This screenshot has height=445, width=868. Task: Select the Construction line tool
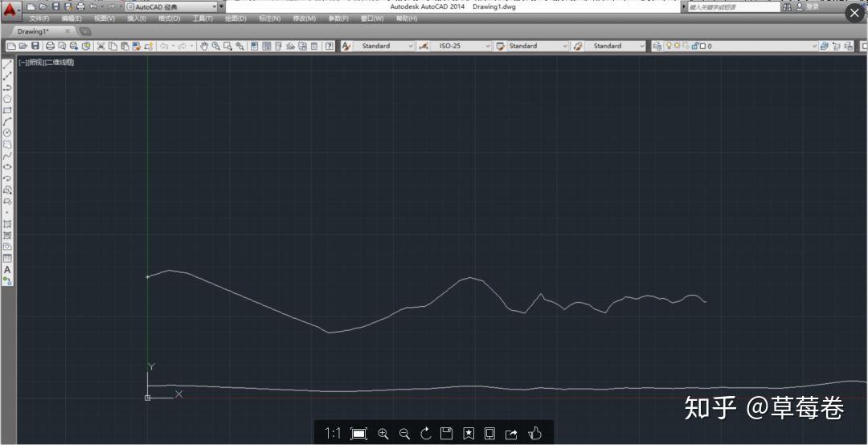7,76
